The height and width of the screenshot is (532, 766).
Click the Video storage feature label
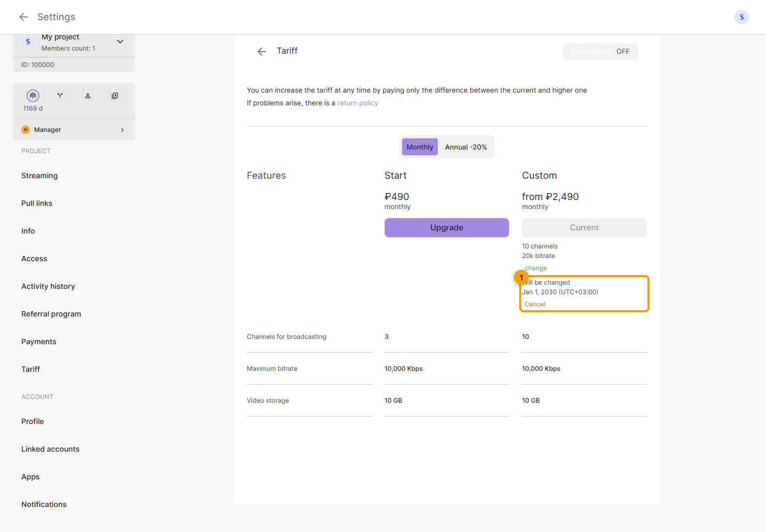point(268,401)
